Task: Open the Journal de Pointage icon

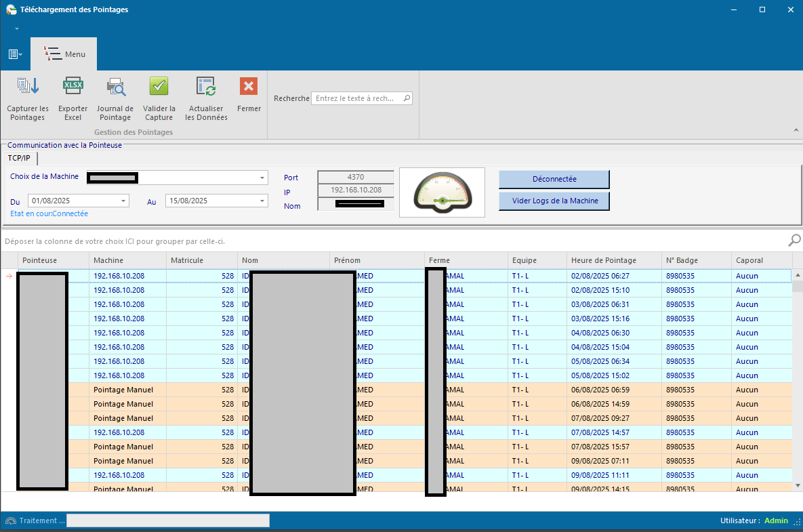Action: point(115,86)
